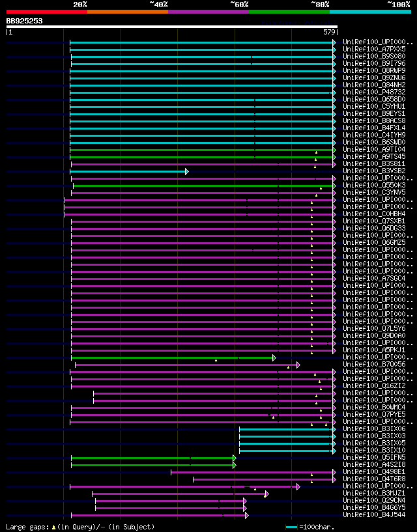The height and width of the screenshot is (532, 417).
Task: Open hit UniRef100_Q9ZNU6
Action: [374, 77]
